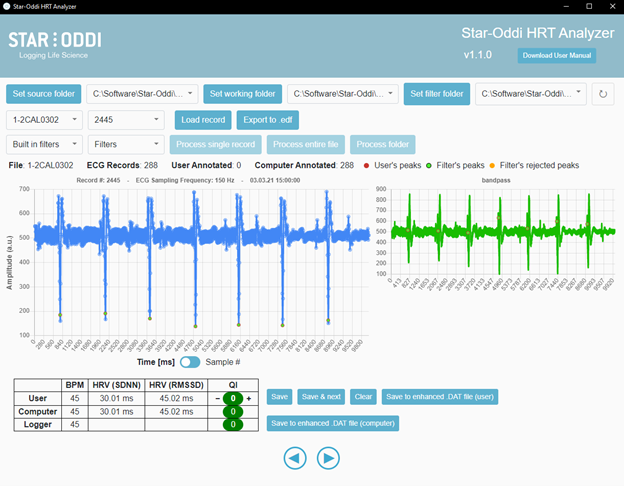Screen dimensions: 624x486
Task: Click the v1.1.0 version label
Action: pos(478,55)
